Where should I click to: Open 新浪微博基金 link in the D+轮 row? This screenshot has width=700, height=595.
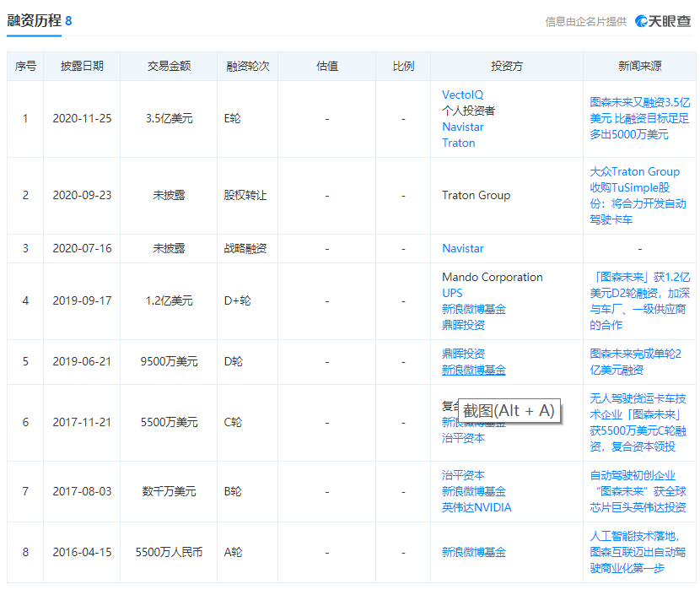pos(474,309)
